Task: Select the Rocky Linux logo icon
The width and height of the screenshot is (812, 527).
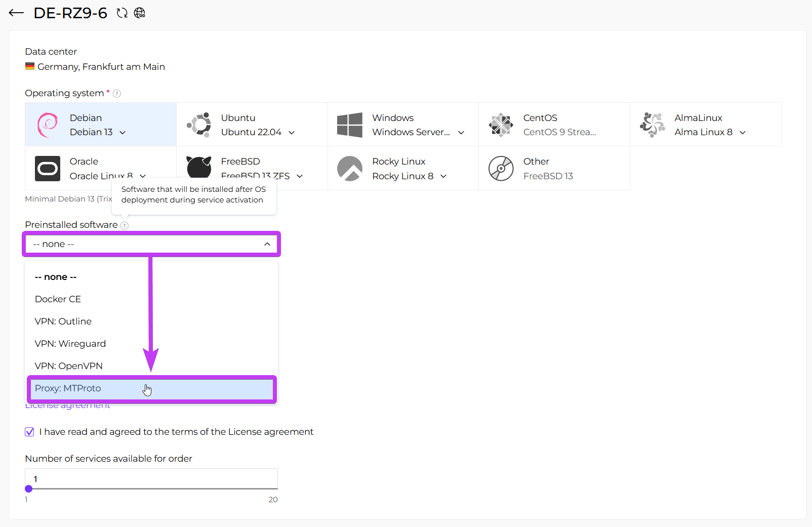Action: 350,169
